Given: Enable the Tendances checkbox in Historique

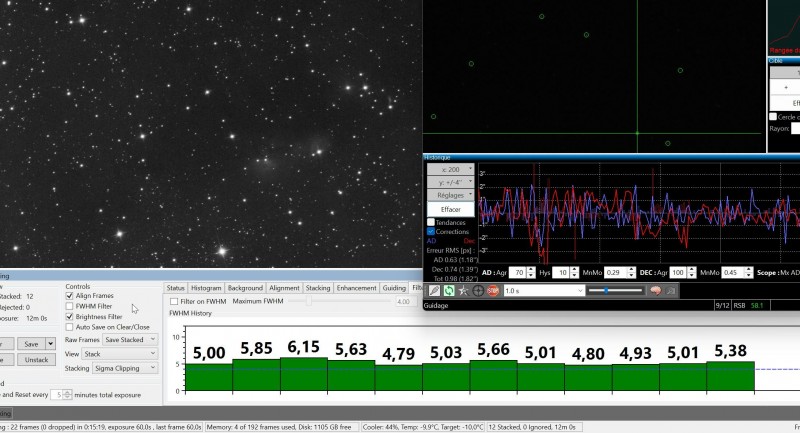Looking at the screenshot, I should [431, 222].
